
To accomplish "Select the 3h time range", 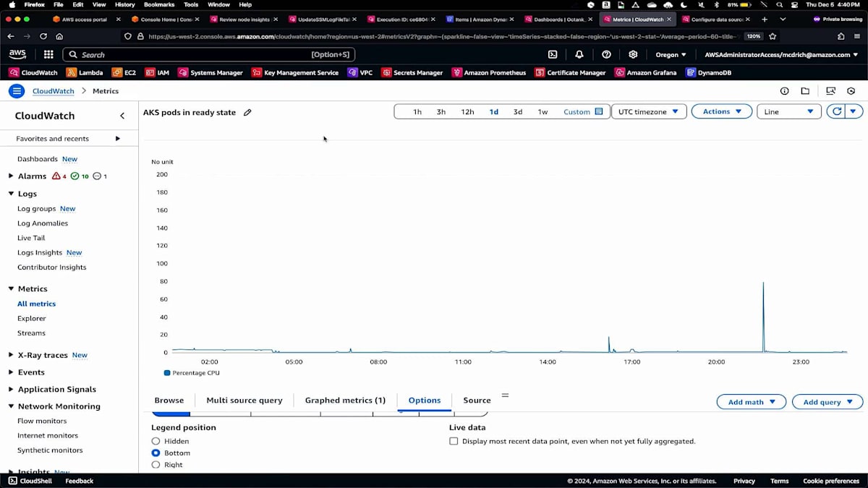I will click(441, 111).
